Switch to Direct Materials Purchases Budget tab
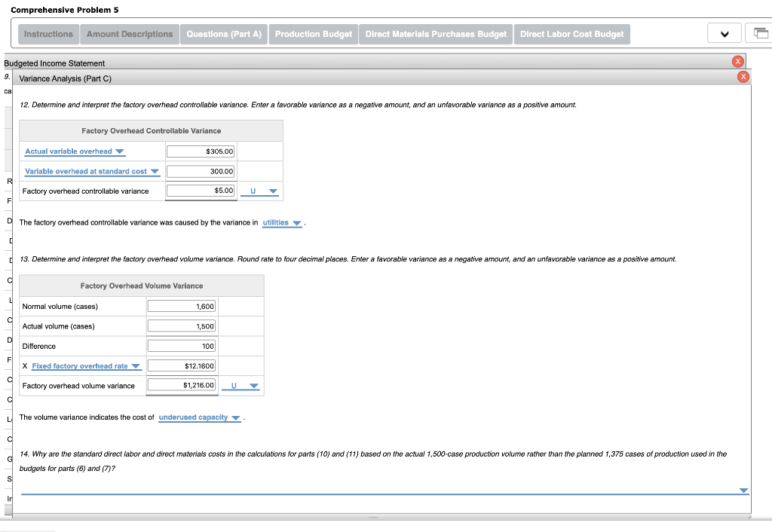772x532 pixels. pyautogui.click(x=435, y=33)
